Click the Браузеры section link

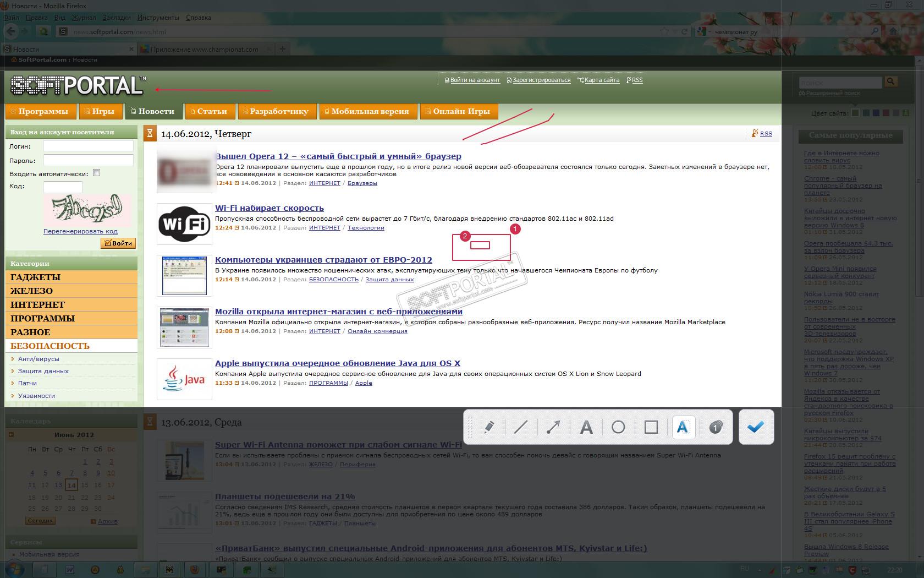(x=362, y=183)
